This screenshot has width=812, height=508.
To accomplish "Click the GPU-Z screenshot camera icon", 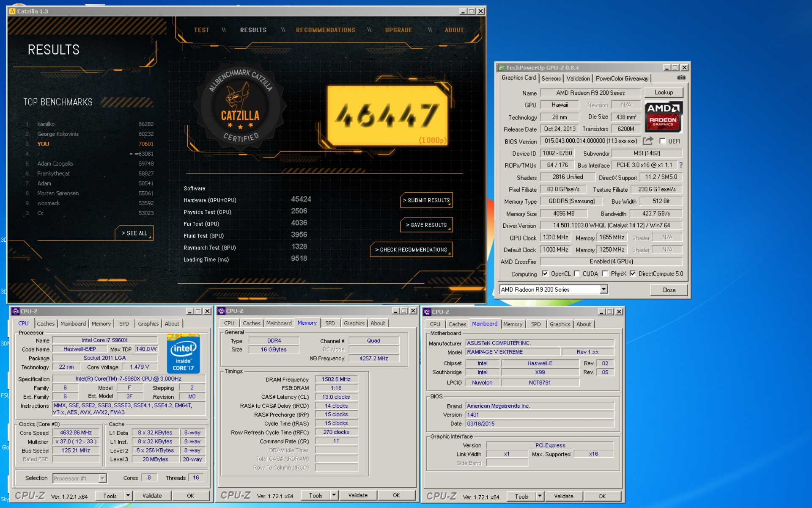I will coord(681,78).
